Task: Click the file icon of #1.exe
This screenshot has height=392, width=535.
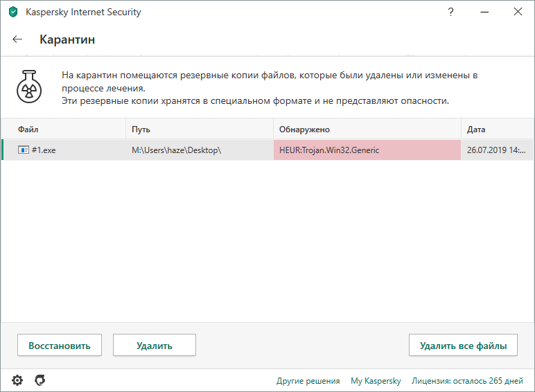Action: tap(24, 150)
